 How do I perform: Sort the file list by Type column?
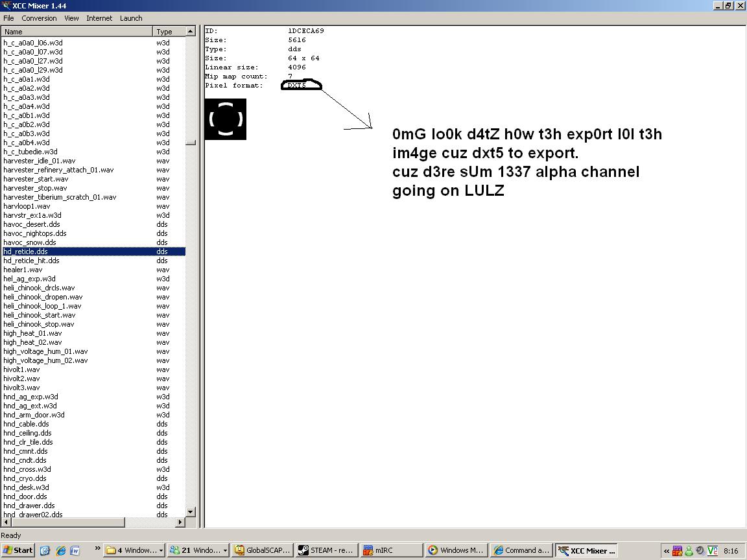[x=169, y=31]
